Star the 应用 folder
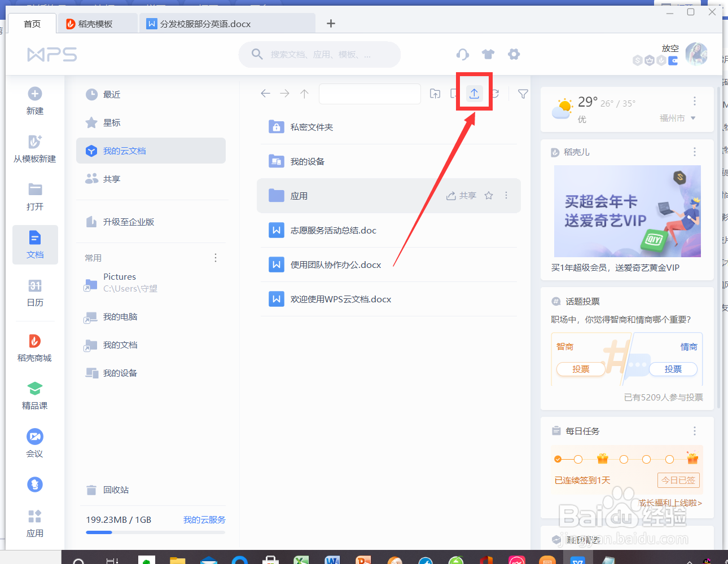 point(488,196)
